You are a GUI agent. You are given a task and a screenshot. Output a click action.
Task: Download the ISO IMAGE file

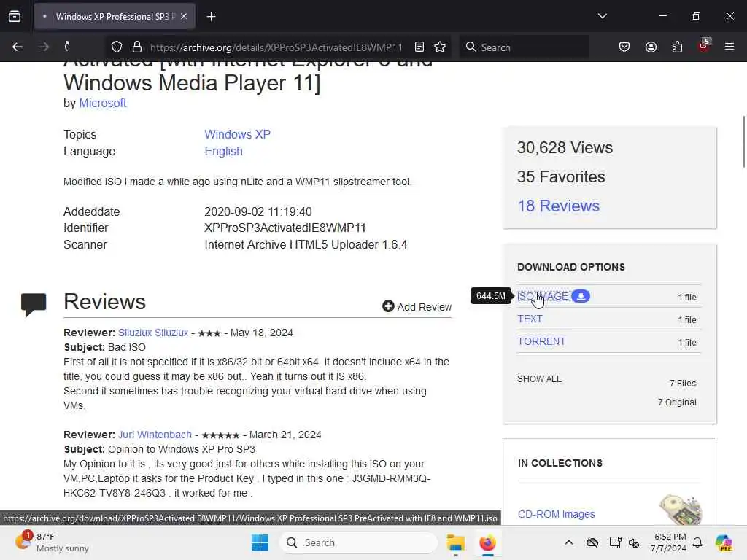click(x=543, y=296)
